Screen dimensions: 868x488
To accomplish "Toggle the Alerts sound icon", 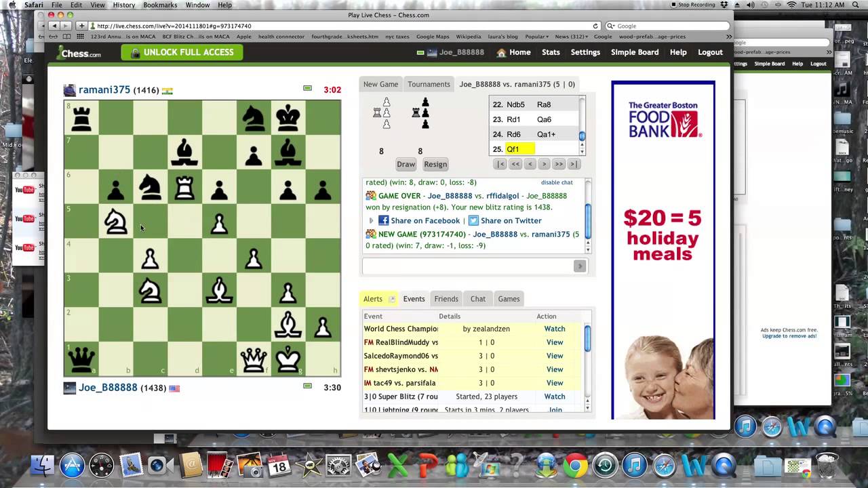I will [x=391, y=299].
